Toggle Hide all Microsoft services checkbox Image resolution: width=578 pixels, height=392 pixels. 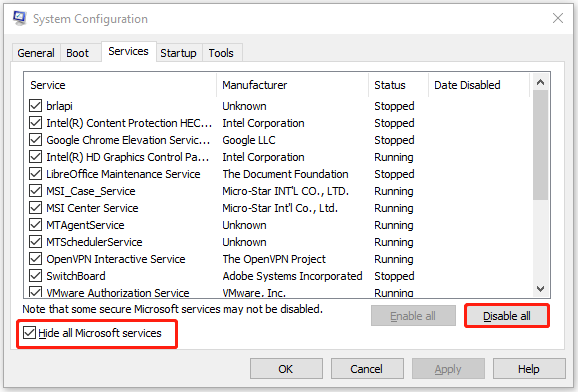click(29, 333)
